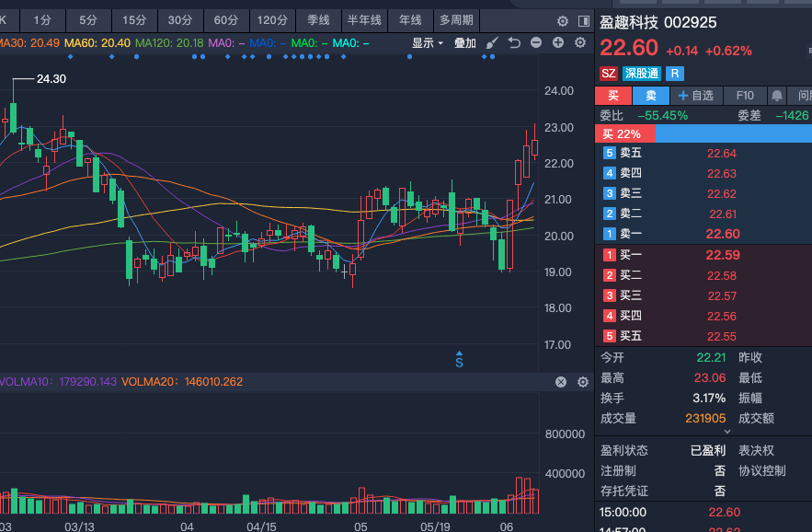Image resolution: width=812 pixels, height=532 pixels.
Task: Click the S marker on chart
Action: coord(459,360)
